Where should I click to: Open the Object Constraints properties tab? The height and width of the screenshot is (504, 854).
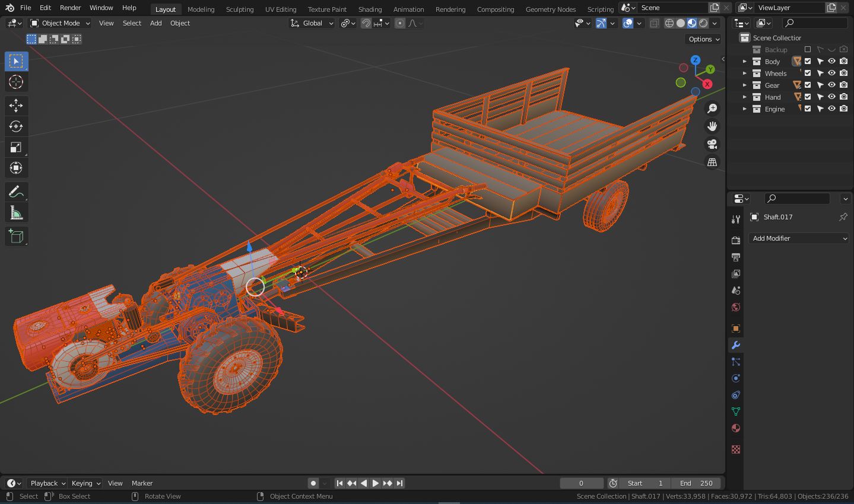click(736, 394)
